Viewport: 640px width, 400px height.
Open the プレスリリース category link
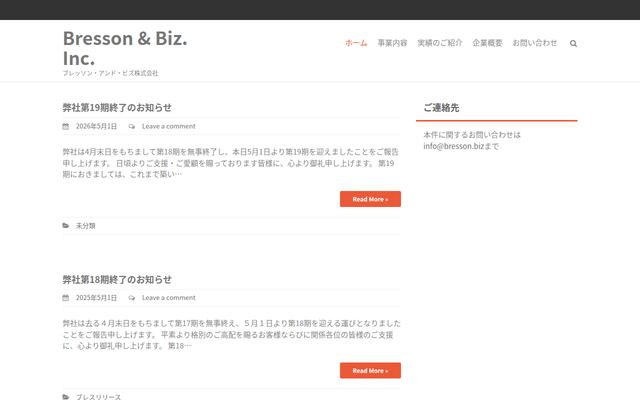click(x=98, y=397)
